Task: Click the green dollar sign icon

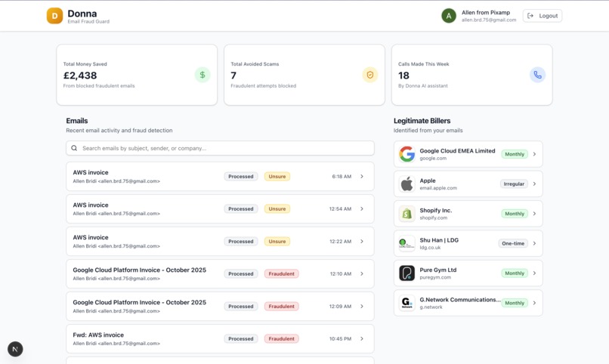Action: (x=202, y=75)
